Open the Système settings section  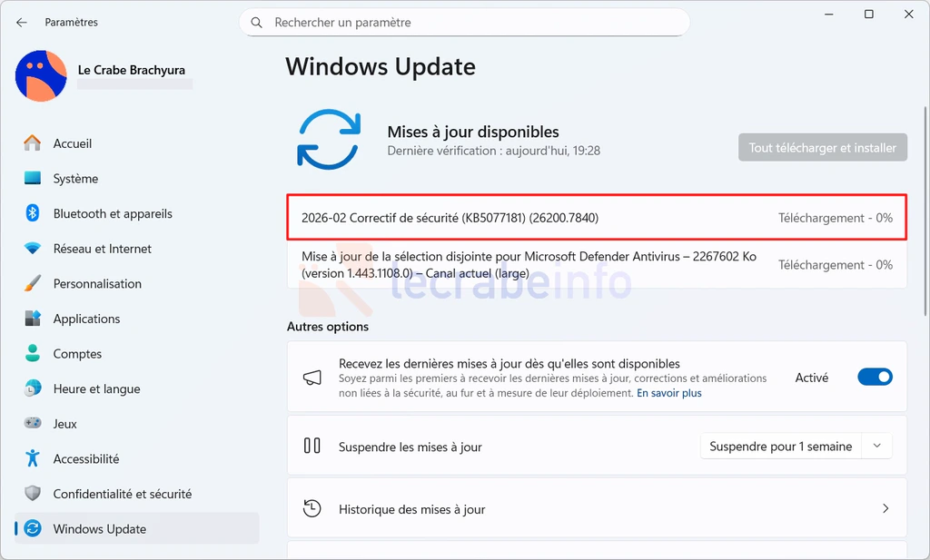pyautogui.click(x=75, y=179)
